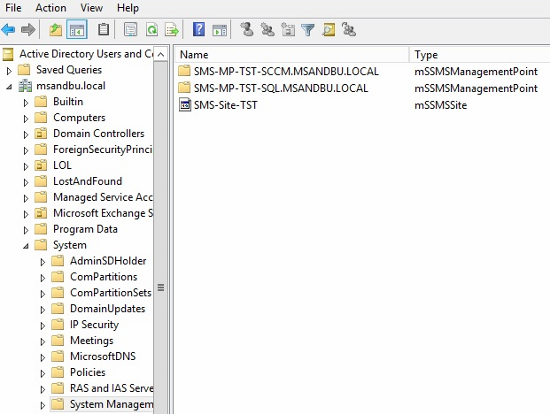550x414 pixels.
Task: Click the Back arrow toolbar icon
Action: coord(8,30)
